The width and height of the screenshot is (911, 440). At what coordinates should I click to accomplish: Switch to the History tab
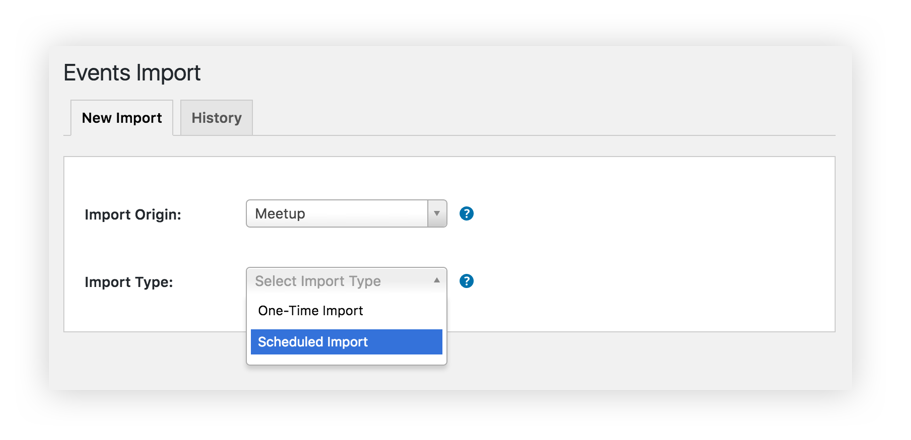[x=216, y=118]
